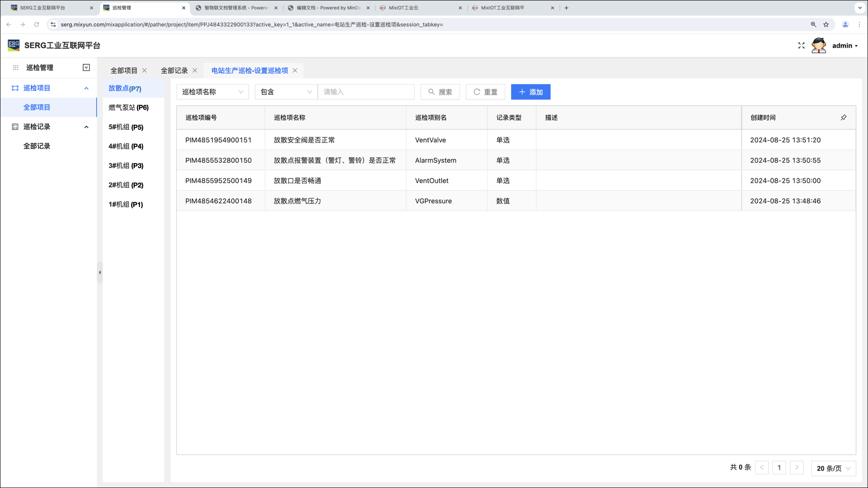Open the 巡检项名称 filter field dropdown
Screen dimensions: 868x488
click(x=212, y=92)
